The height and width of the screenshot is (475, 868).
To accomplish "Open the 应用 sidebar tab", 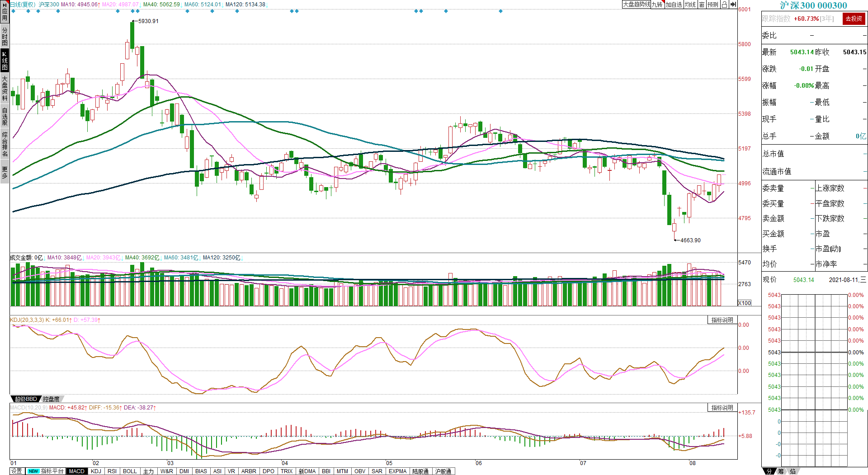I will coord(5,12).
